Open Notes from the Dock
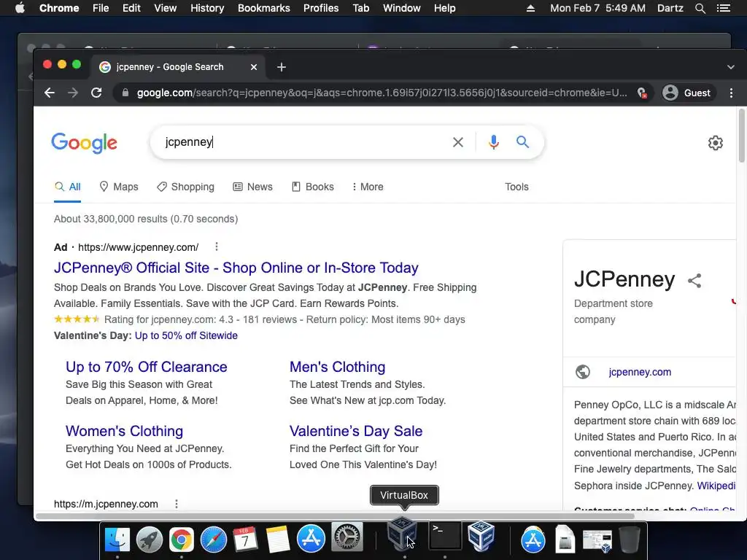 point(278,540)
